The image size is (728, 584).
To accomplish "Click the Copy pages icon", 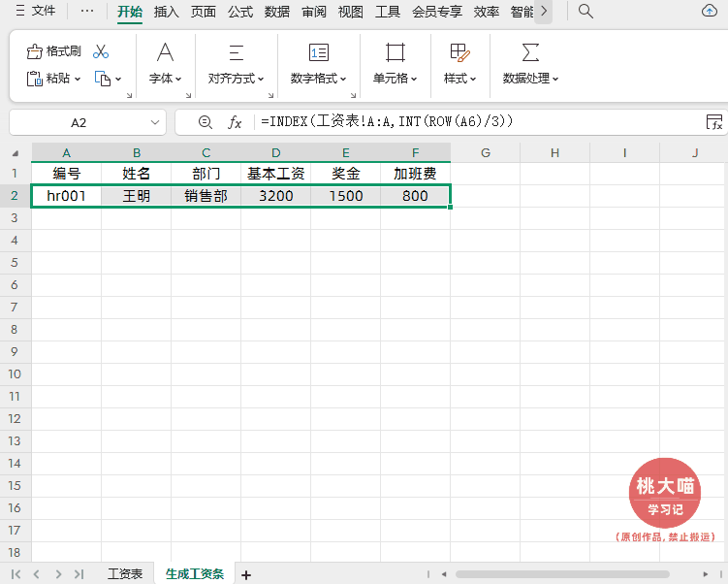I will point(103,79).
